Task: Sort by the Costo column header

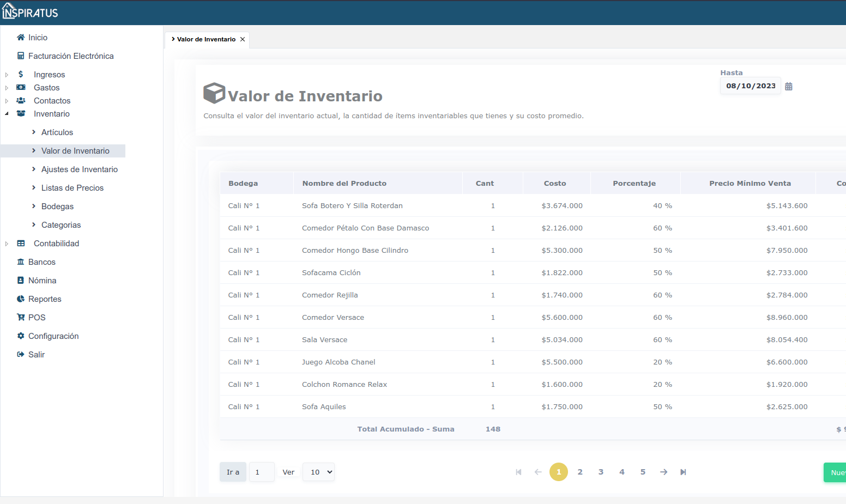Action: (x=555, y=184)
